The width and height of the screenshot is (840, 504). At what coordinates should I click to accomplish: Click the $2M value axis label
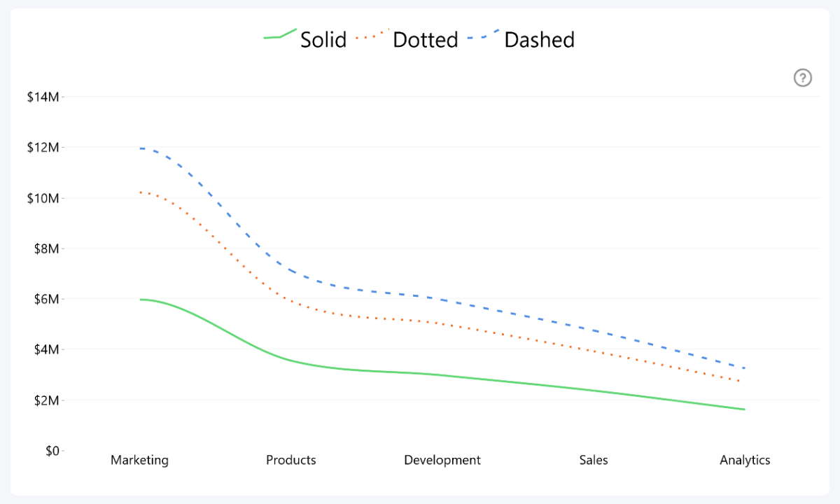point(45,400)
